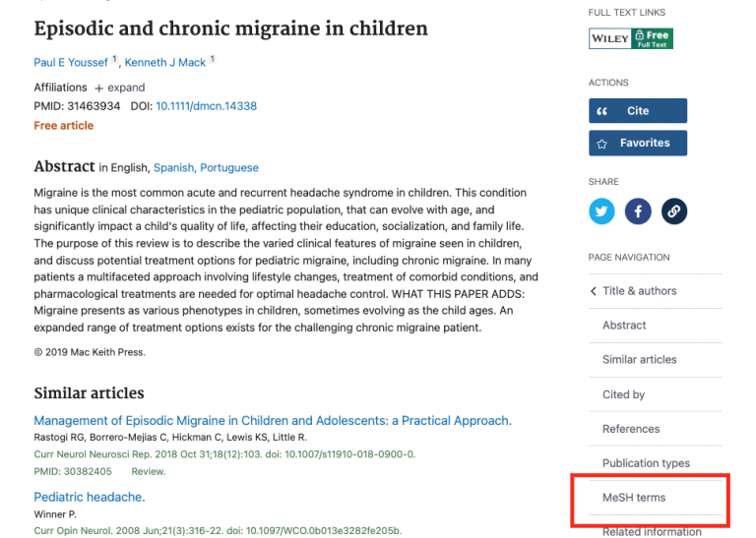Share article on Twitter
756x538 pixels.
click(601, 210)
